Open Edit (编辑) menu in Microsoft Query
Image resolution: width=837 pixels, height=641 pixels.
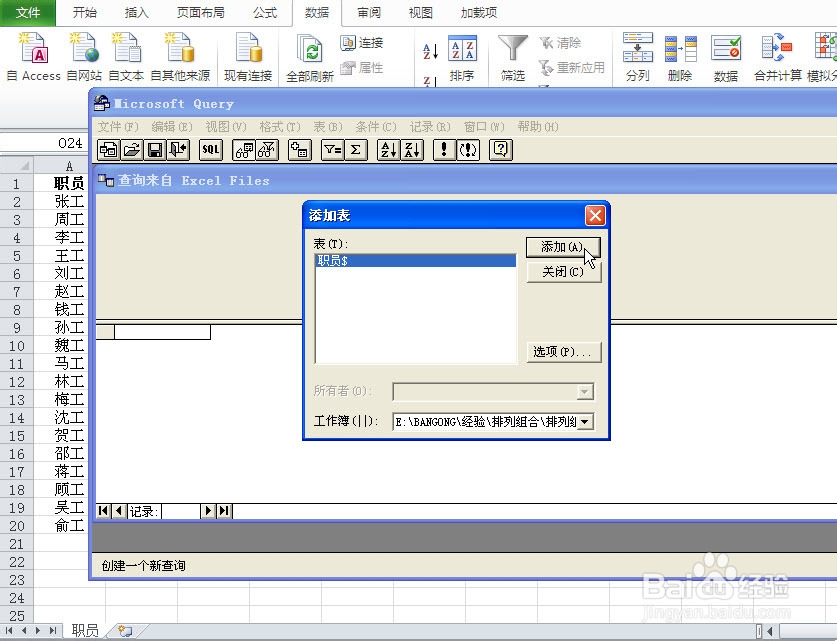[172, 127]
